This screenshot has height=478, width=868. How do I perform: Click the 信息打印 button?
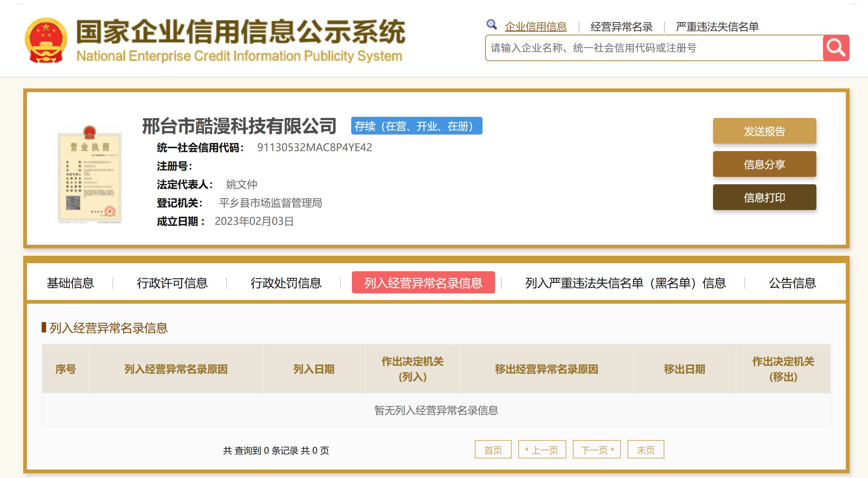[764, 197]
